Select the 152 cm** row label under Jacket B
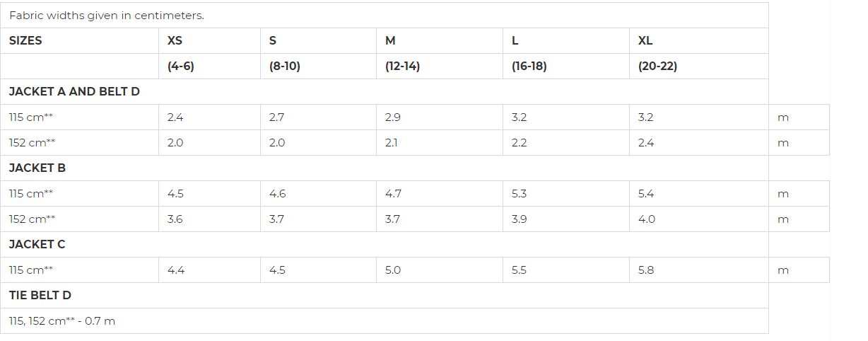 coord(32,219)
